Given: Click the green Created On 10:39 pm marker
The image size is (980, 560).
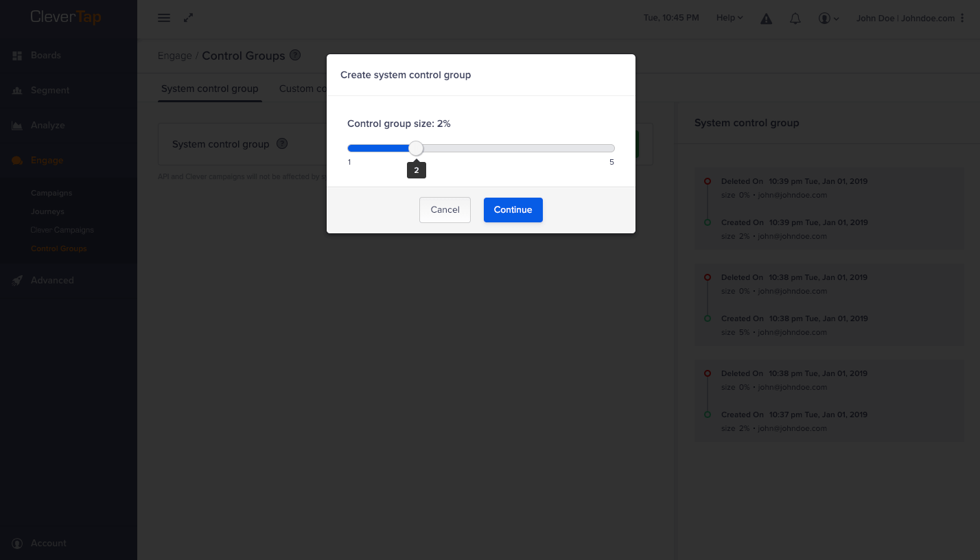Looking at the screenshot, I should [x=708, y=223].
